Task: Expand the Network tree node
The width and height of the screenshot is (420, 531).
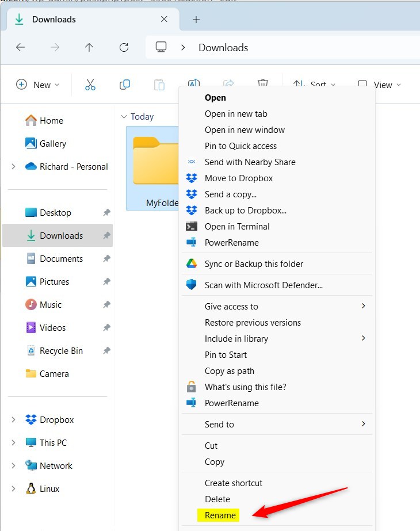Action: click(x=14, y=466)
